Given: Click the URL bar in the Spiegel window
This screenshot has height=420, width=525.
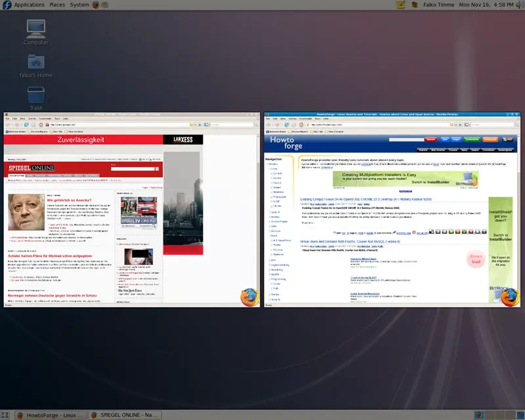Looking at the screenshot, I should click(x=119, y=125).
